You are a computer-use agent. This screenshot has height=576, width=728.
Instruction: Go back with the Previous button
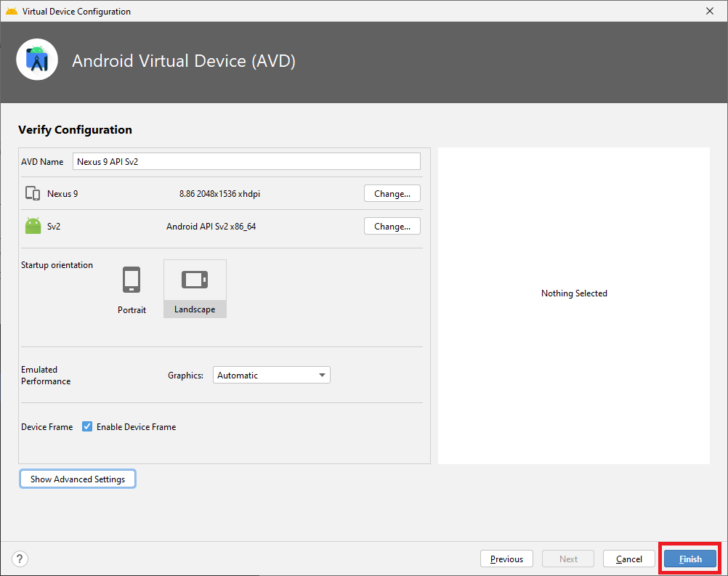coord(506,559)
